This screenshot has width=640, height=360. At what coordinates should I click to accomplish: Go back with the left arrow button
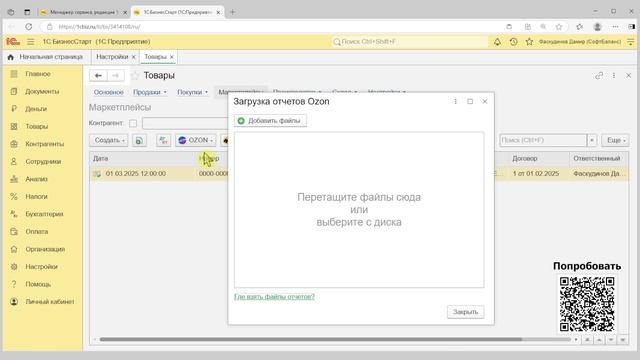98,76
